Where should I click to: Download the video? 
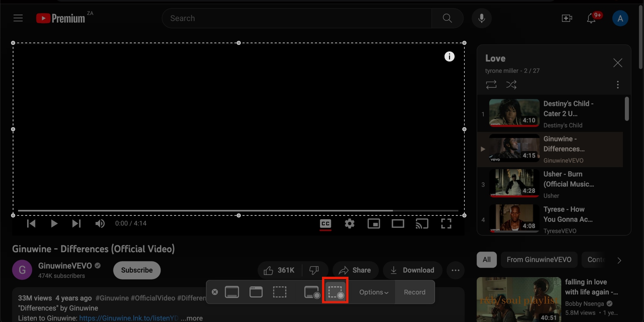(x=412, y=270)
